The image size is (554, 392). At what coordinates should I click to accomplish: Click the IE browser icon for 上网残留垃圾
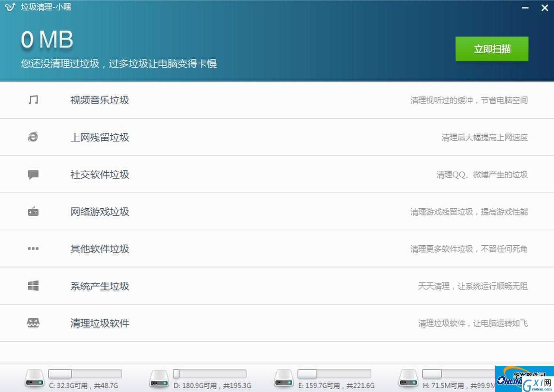pyautogui.click(x=33, y=137)
